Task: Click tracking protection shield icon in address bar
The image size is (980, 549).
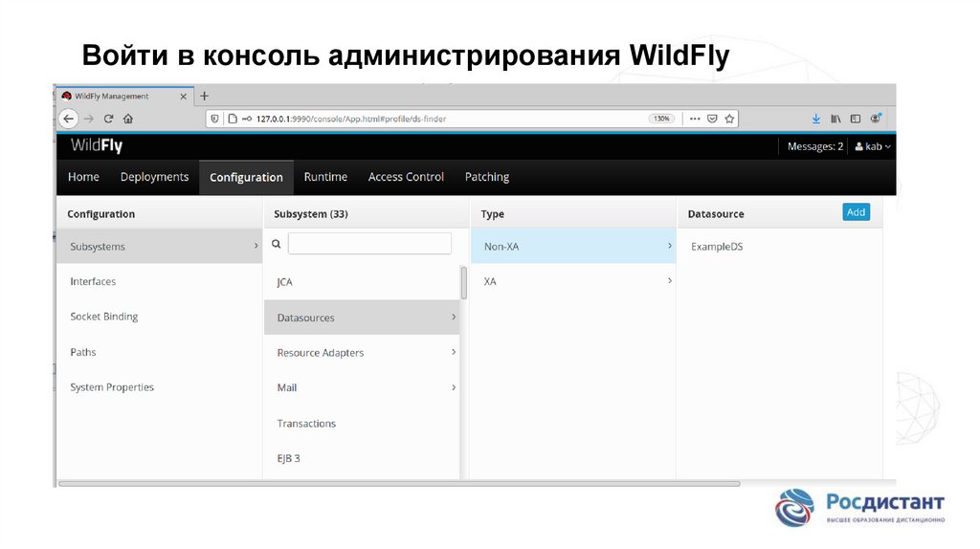Action: point(214,119)
